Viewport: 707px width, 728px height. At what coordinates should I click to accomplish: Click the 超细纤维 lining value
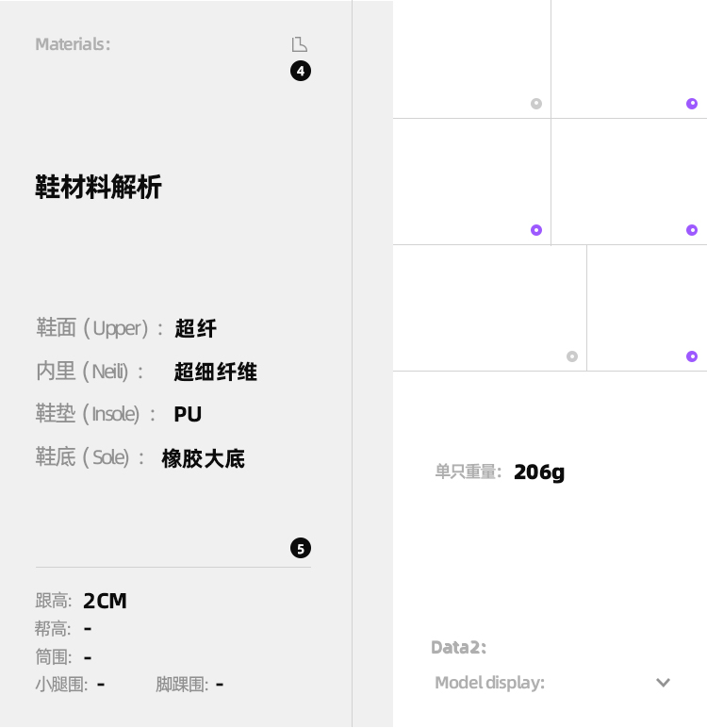point(215,372)
